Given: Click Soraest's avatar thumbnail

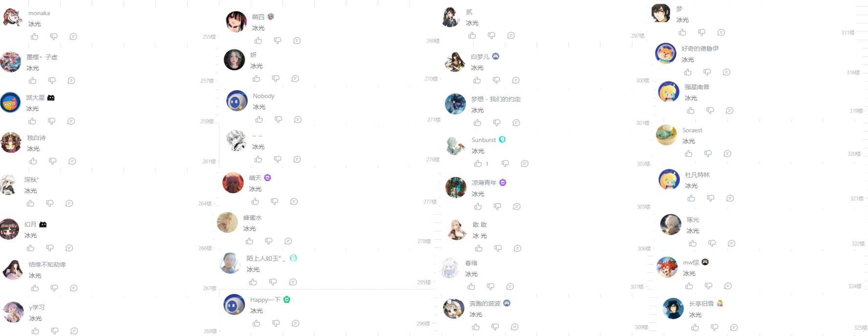Looking at the screenshot, I should [x=666, y=134].
